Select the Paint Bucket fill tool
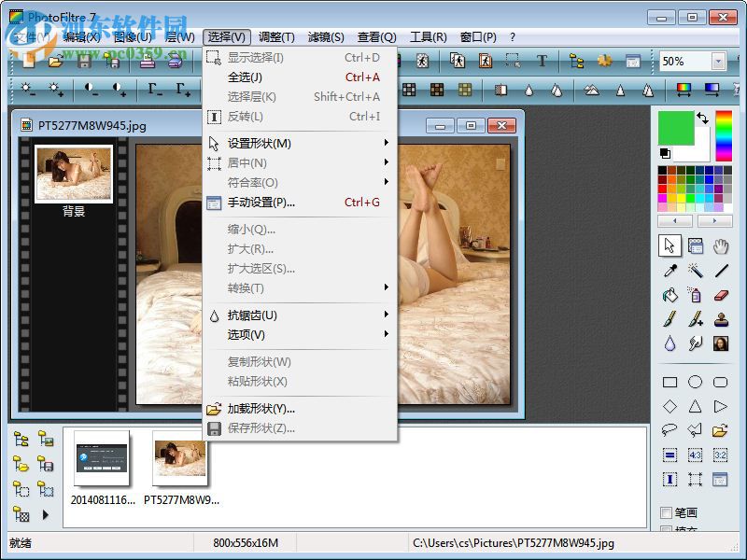Screen dimensions: 747x560 click(x=669, y=296)
